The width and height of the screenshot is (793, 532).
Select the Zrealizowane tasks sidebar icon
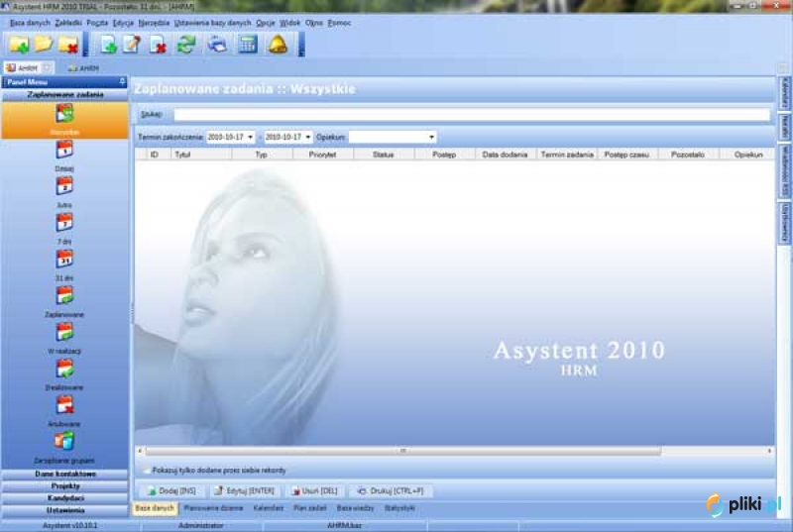click(64, 369)
